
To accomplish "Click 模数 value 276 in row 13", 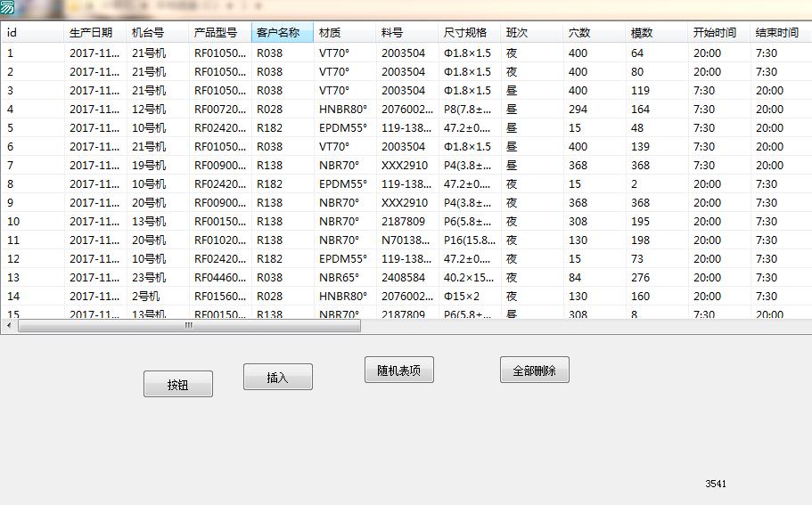I will [x=640, y=277].
